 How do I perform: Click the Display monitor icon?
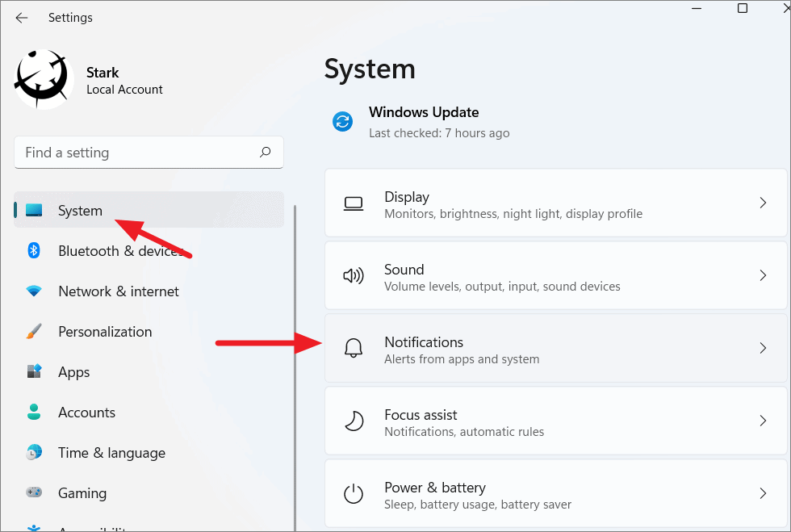click(353, 203)
